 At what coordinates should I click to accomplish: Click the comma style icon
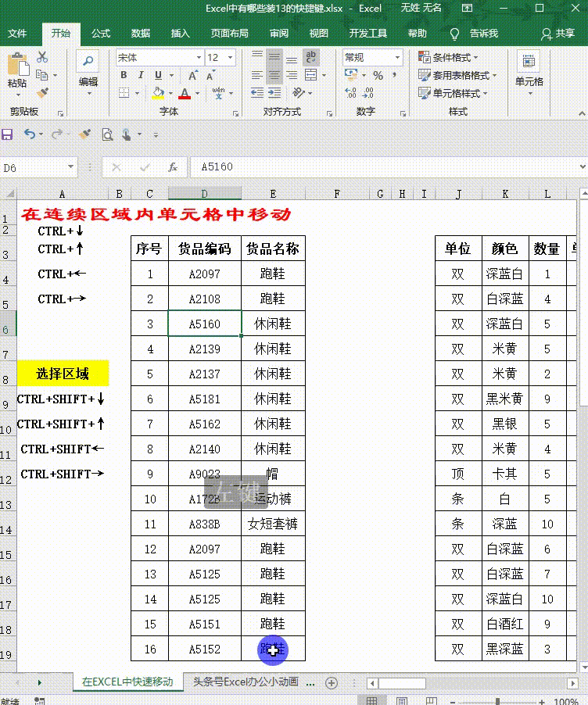click(394, 75)
